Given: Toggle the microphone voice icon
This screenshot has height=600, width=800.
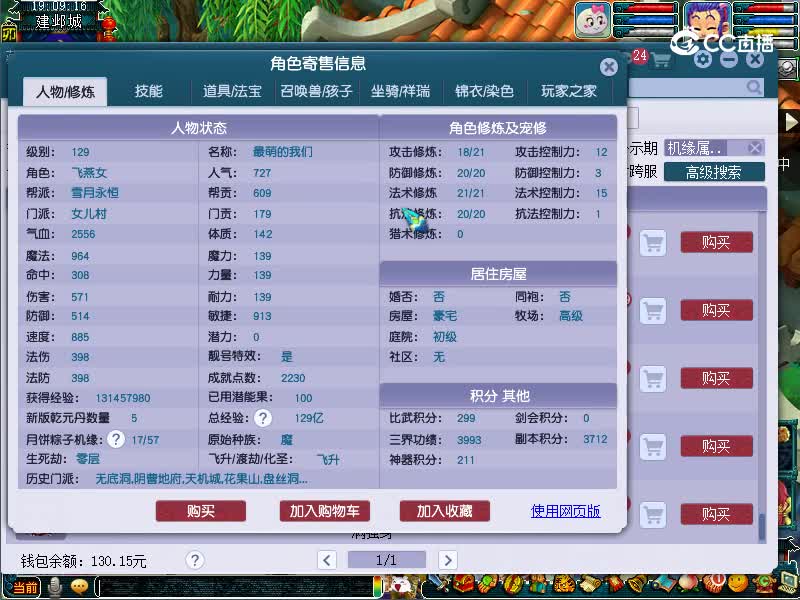Looking at the screenshot, I should 55,587.
